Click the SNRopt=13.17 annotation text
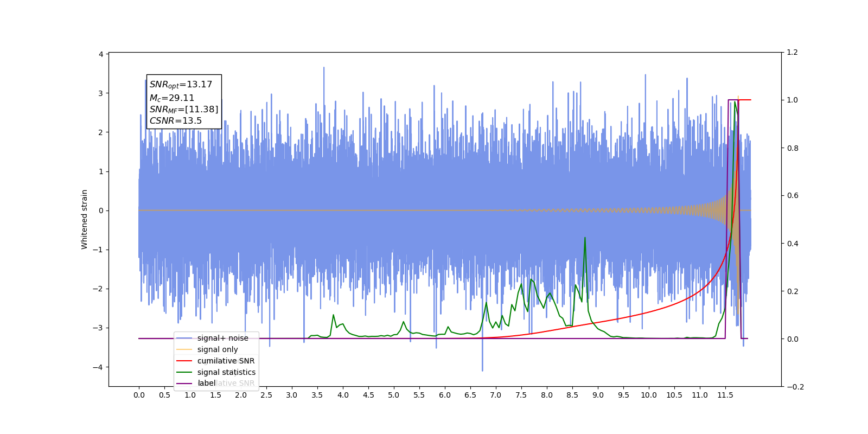The width and height of the screenshot is (868, 434). coord(181,85)
